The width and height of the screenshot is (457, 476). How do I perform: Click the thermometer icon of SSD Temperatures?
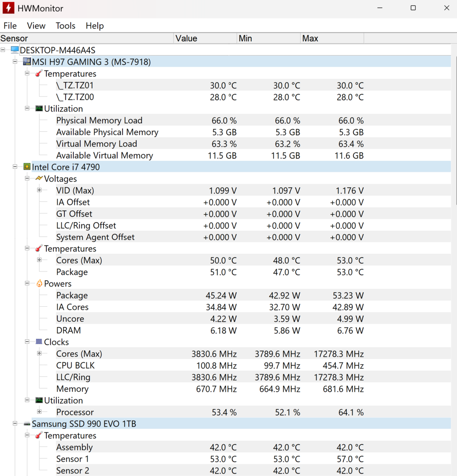coord(39,435)
